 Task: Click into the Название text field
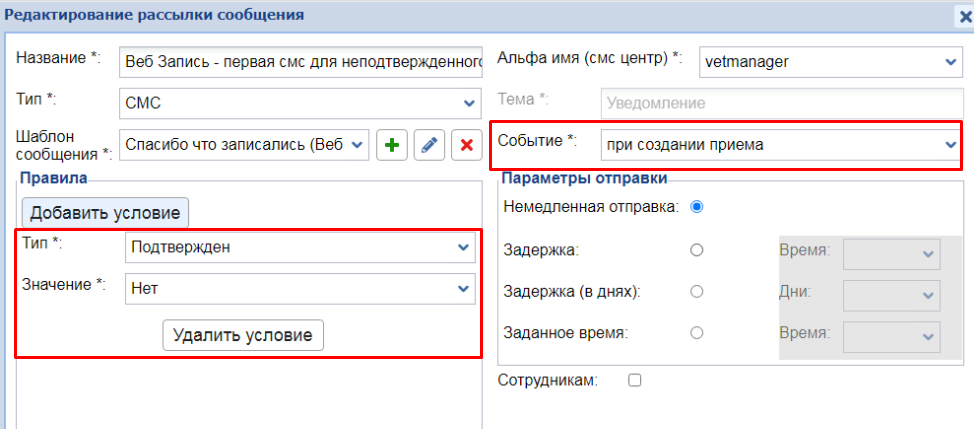tap(300, 61)
